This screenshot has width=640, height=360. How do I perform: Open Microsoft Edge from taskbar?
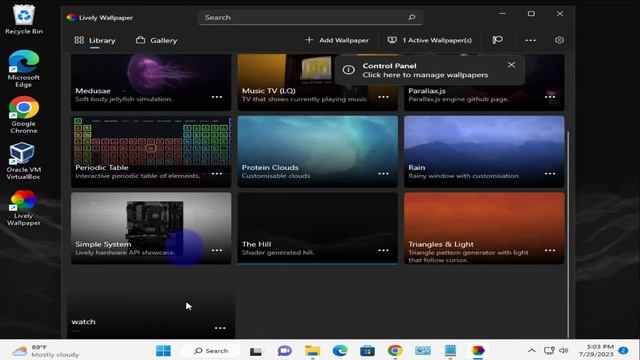pos(340,351)
